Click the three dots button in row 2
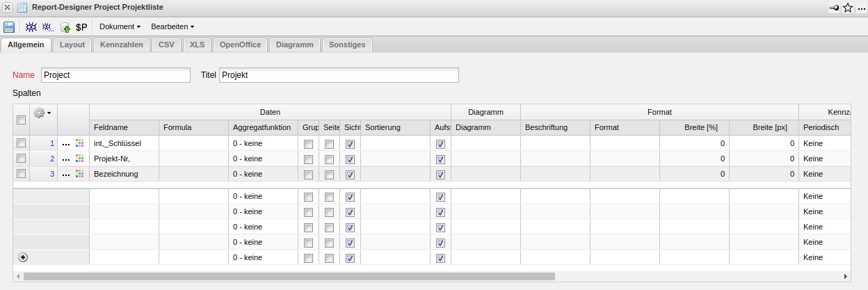 point(66,159)
